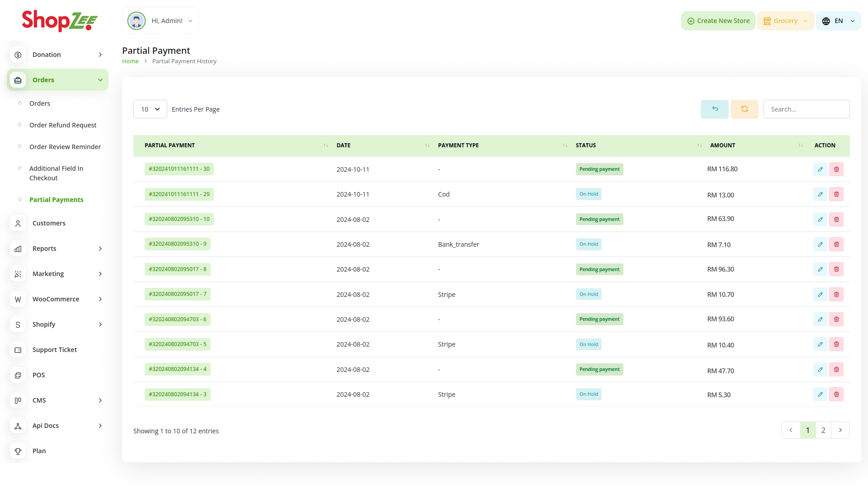Open POS from the sidebar icon
The height and width of the screenshot is (488, 868).
pyautogui.click(x=18, y=375)
